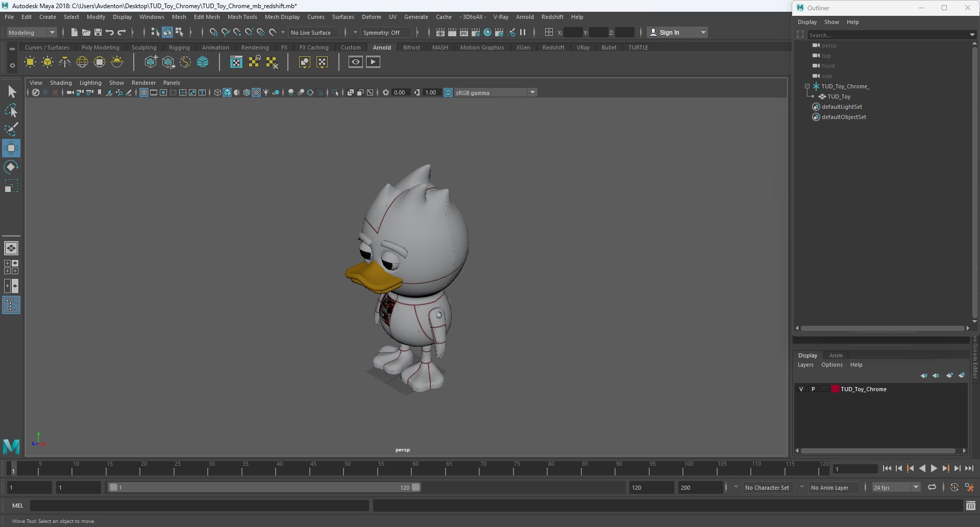Open the Script Editor icon

971,506
